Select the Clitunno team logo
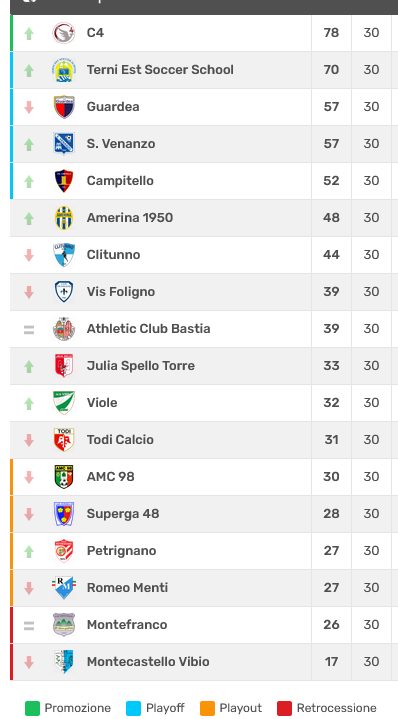Screen dimensions: 398x719 pos(64,255)
